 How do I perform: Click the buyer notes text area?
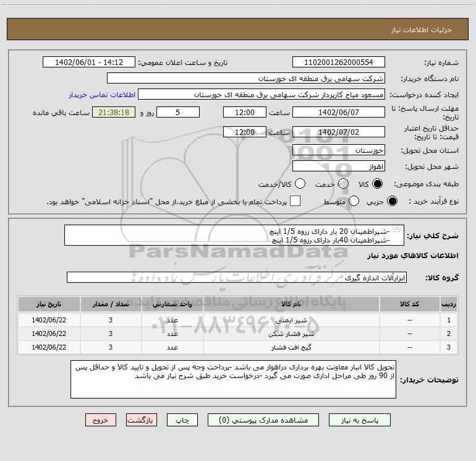pos(233,379)
